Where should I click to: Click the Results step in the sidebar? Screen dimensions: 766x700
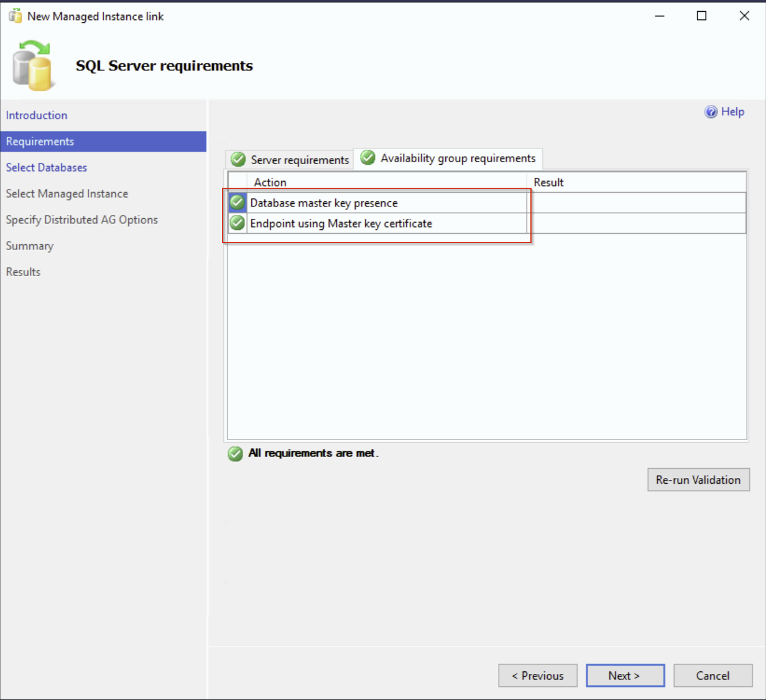click(23, 272)
